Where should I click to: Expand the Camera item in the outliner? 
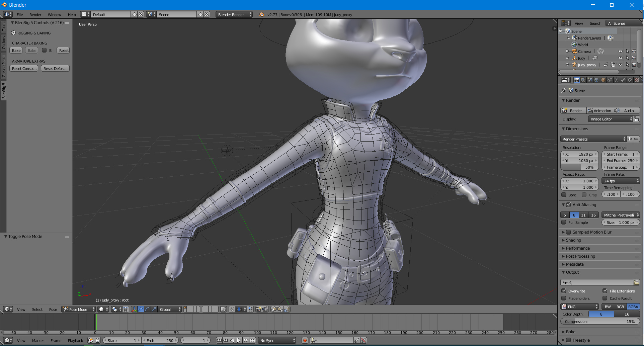(x=567, y=51)
